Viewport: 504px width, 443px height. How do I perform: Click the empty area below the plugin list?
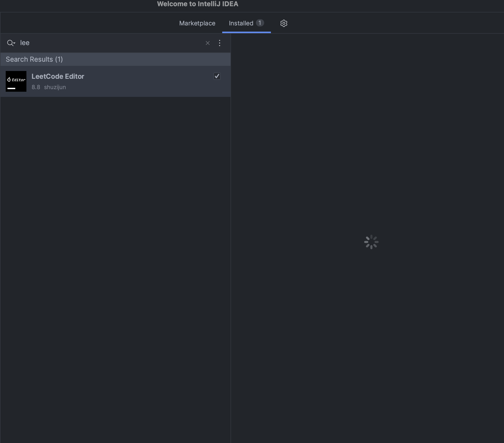[115, 259]
